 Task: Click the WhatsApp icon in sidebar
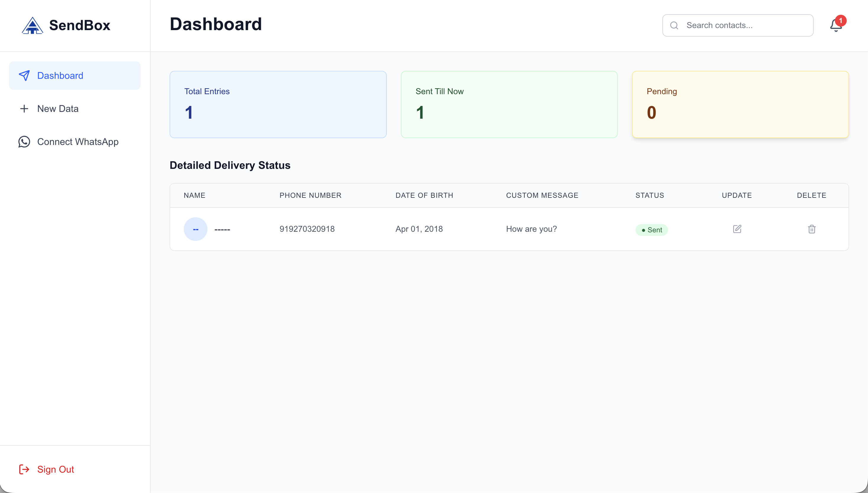pyautogui.click(x=24, y=141)
